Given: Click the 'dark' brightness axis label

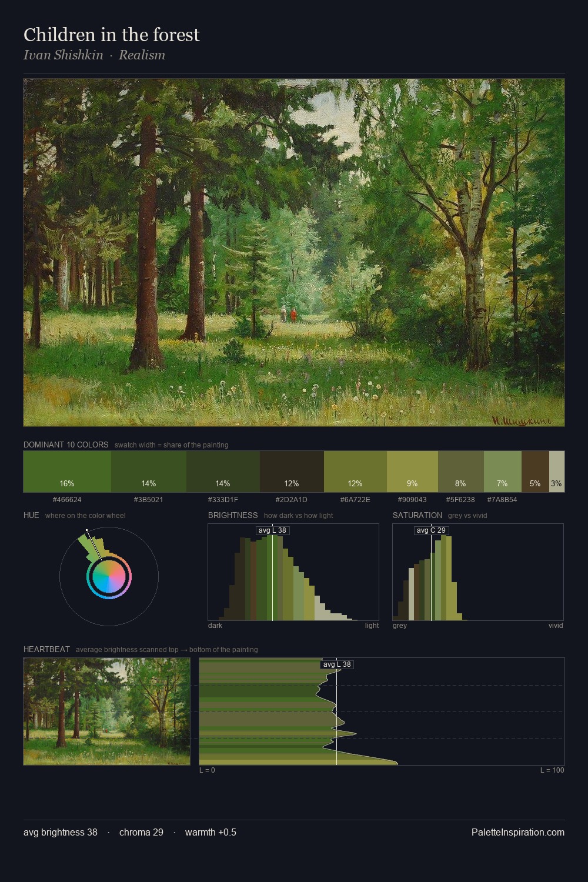Looking at the screenshot, I should click(x=215, y=626).
